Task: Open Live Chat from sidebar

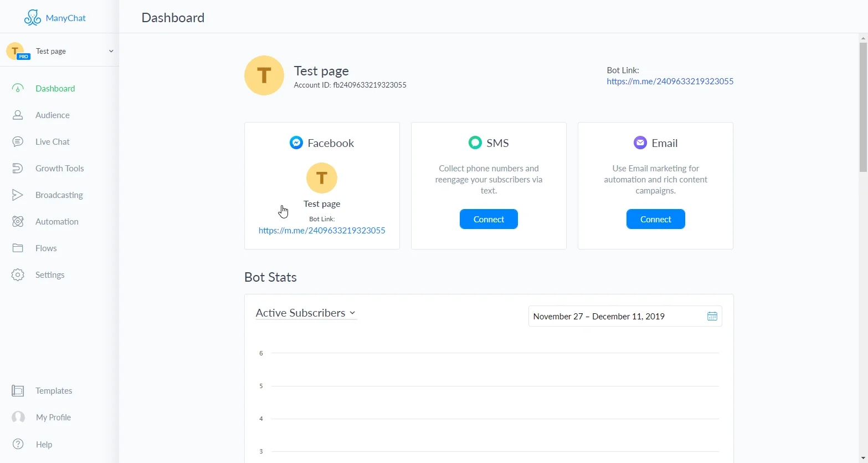Action: (53, 141)
